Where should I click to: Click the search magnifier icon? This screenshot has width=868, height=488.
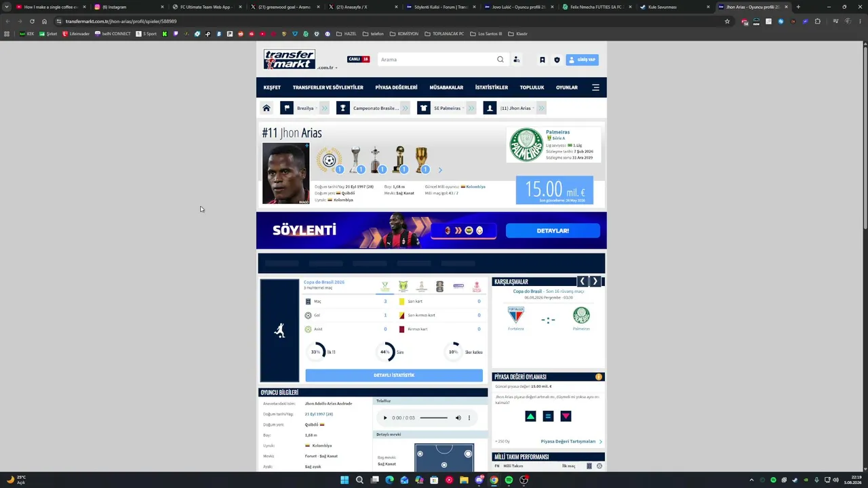tap(500, 60)
